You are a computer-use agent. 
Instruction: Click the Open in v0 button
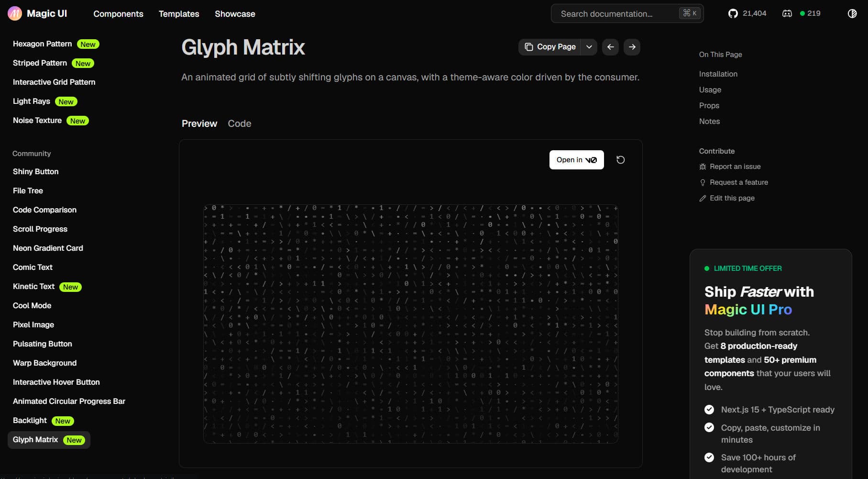click(x=576, y=160)
